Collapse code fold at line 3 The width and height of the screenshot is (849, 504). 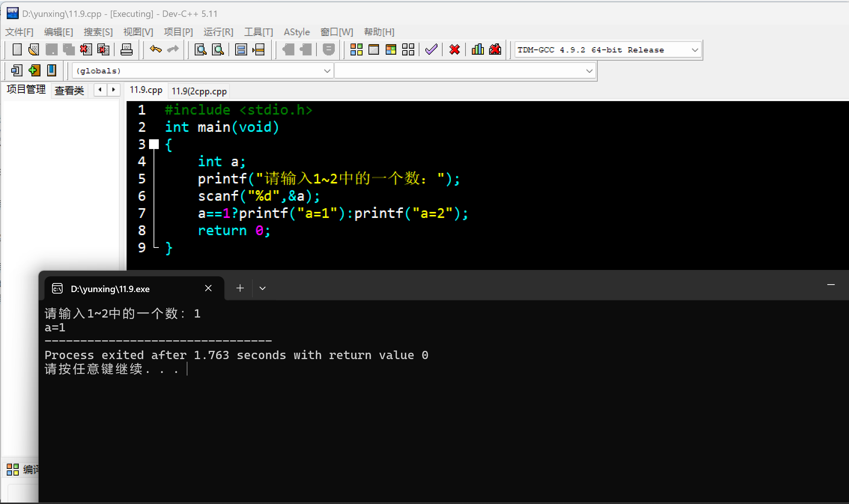coord(154,144)
